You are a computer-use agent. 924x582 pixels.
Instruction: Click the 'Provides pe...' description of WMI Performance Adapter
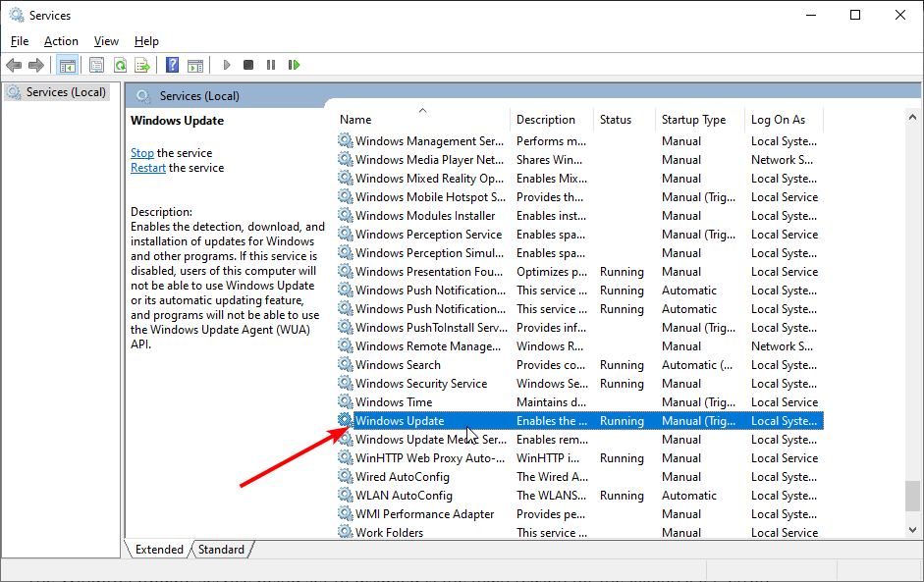click(x=551, y=513)
